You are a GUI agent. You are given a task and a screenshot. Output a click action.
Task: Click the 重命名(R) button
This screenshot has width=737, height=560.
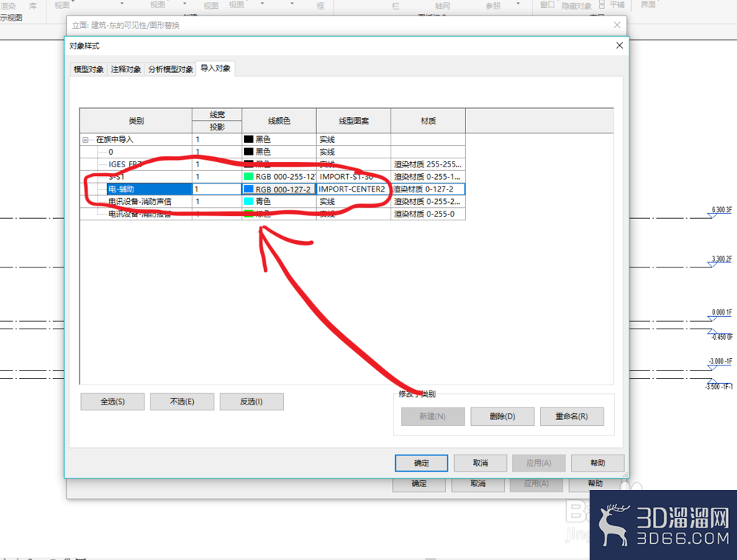[x=572, y=416]
